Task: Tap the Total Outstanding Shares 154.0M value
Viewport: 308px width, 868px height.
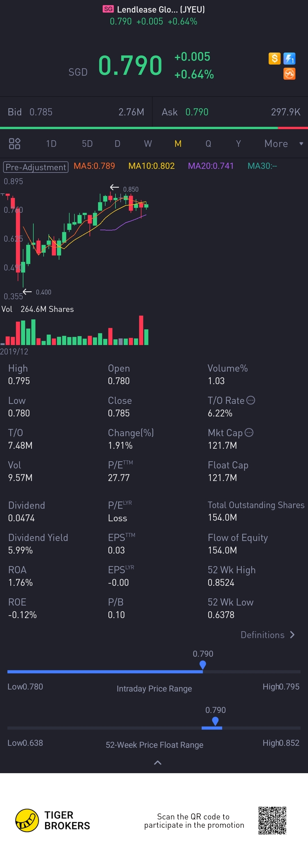Action: (222, 517)
